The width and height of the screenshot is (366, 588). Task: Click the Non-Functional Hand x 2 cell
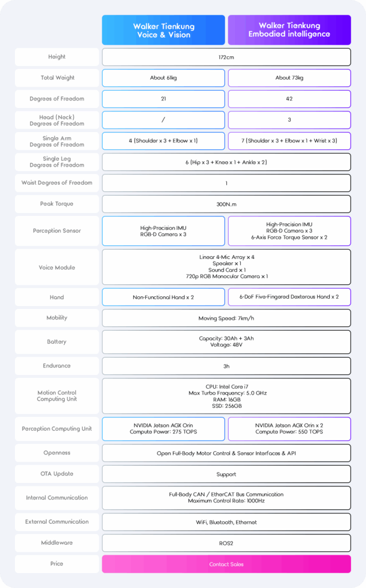pyautogui.click(x=164, y=297)
